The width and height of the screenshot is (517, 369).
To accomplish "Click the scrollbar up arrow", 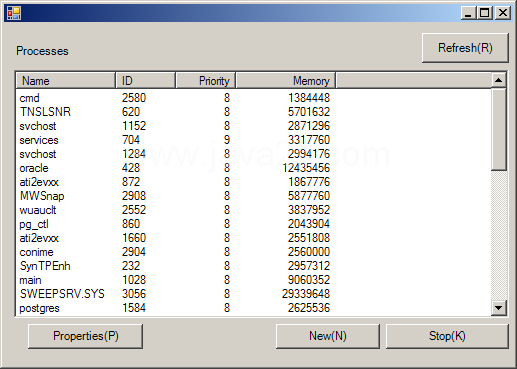I will pos(498,80).
